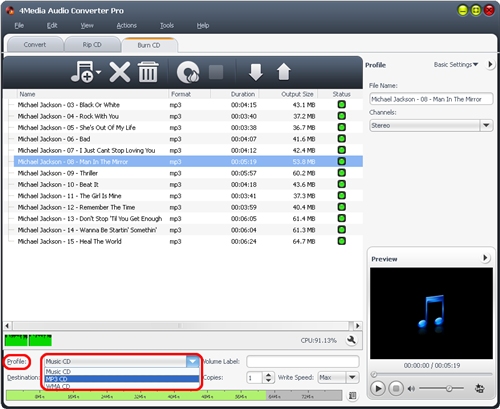Open the Profile Music CD combo box arrow
The width and height of the screenshot is (500, 409).
point(193,361)
